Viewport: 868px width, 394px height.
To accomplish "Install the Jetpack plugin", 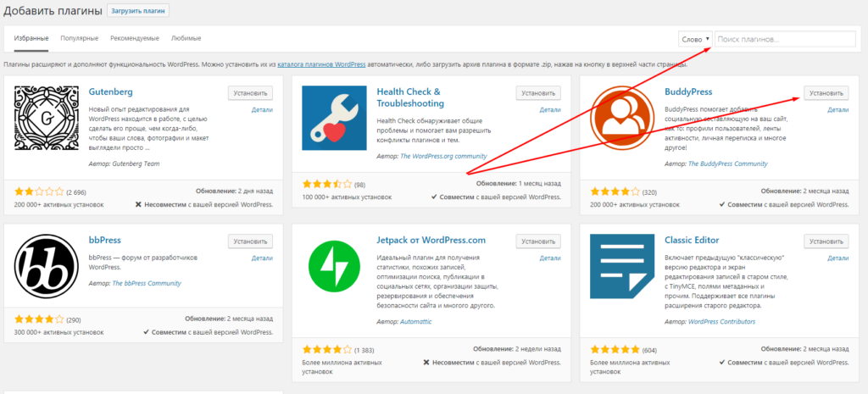I will click(538, 241).
